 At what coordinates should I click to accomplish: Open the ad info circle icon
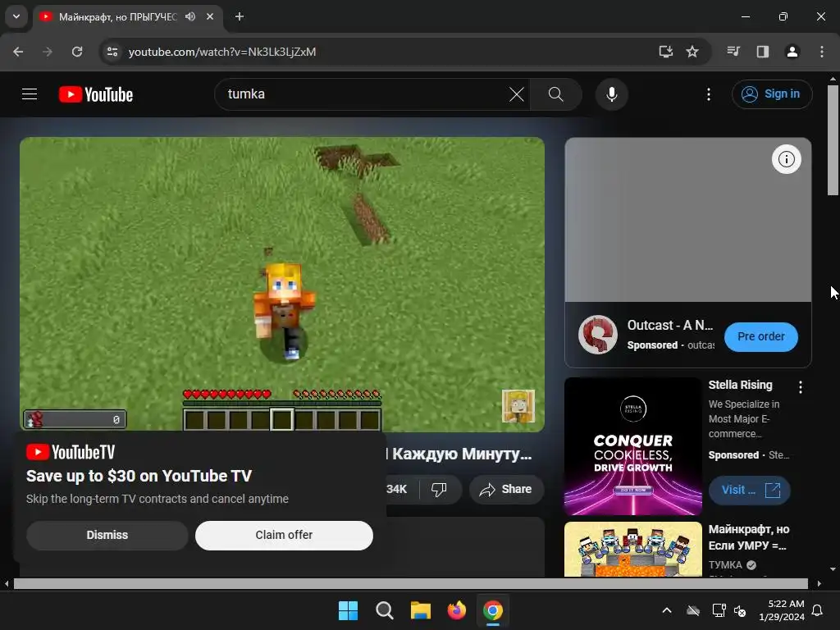pyautogui.click(x=787, y=159)
